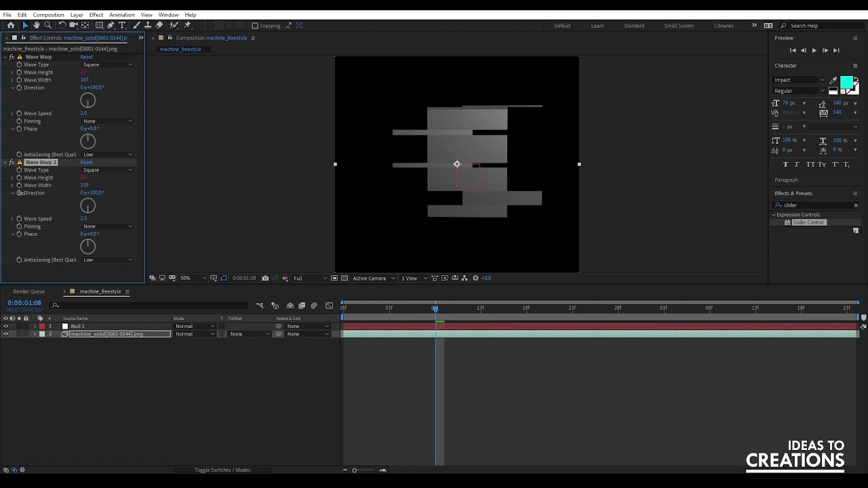868x488 pixels.
Task: Select the Rectangle shape tool
Action: coord(99,25)
